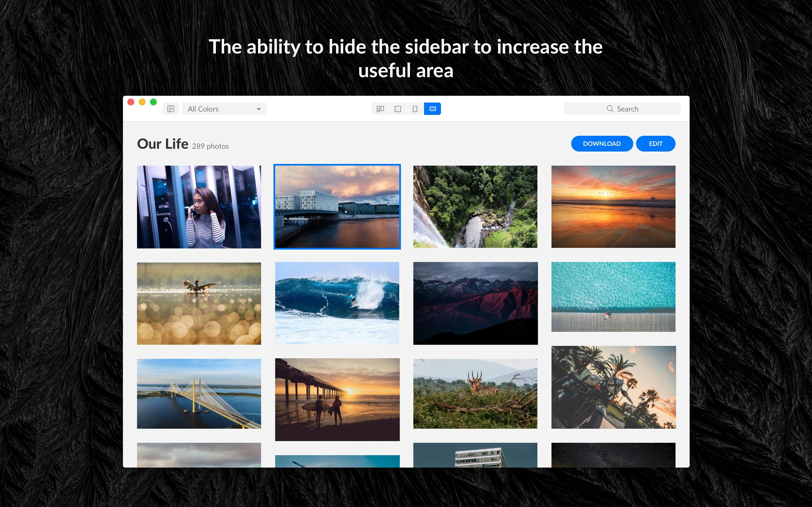Click the dropdown arrow beside All Colors

pyautogui.click(x=259, y=109)
